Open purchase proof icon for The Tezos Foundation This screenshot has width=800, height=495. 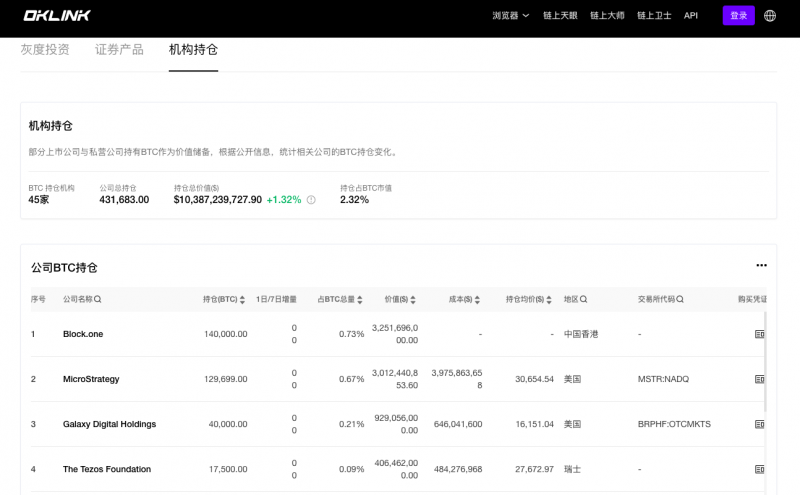759,469
